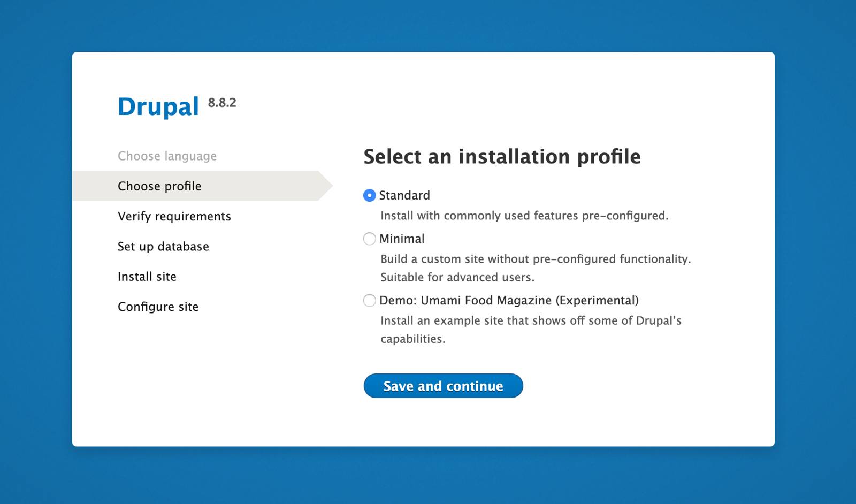Image resolution: width=856 pixels, height=504 pixels.
Task: Click the Drupal logo
Action: (158, 106)
